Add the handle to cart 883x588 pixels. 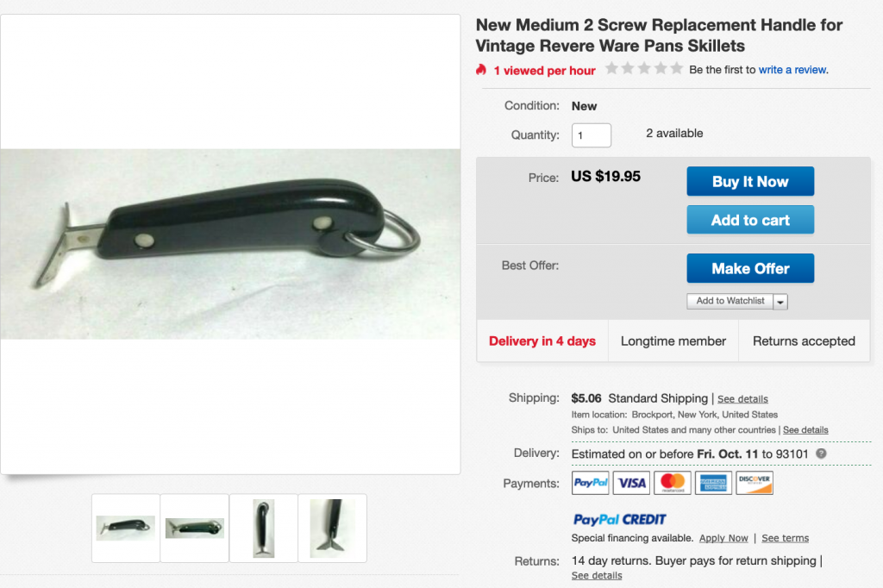click(750, 220)
